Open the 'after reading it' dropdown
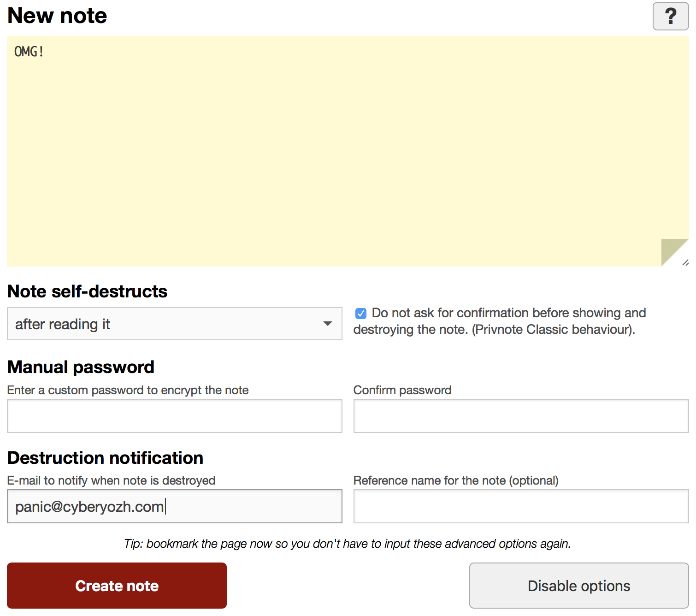This screenshot has width=696, height=616. pyautogui.click(x=175, y=324)
